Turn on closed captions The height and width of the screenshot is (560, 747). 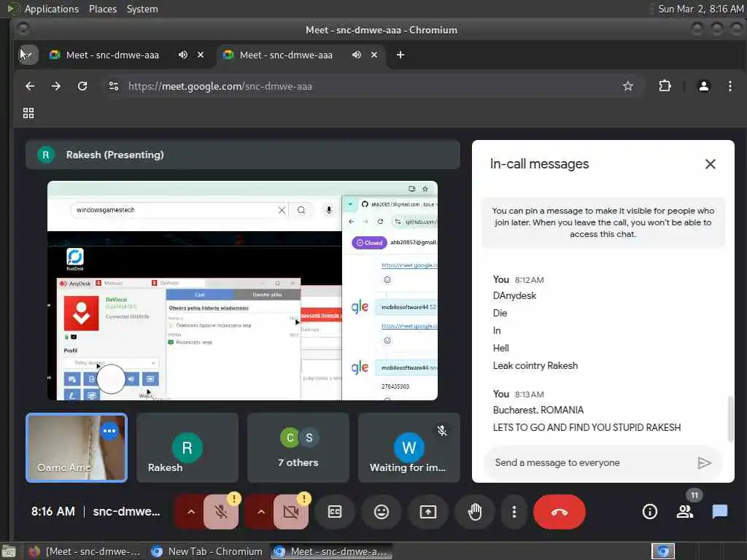click(x=335, y=512)
